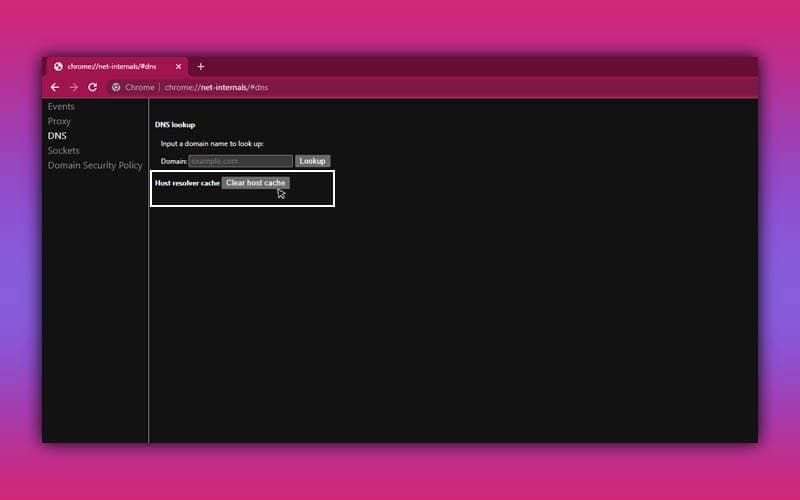Click the 'DNS lookup' heading text

pyautogui.click(x=175, y=124)
